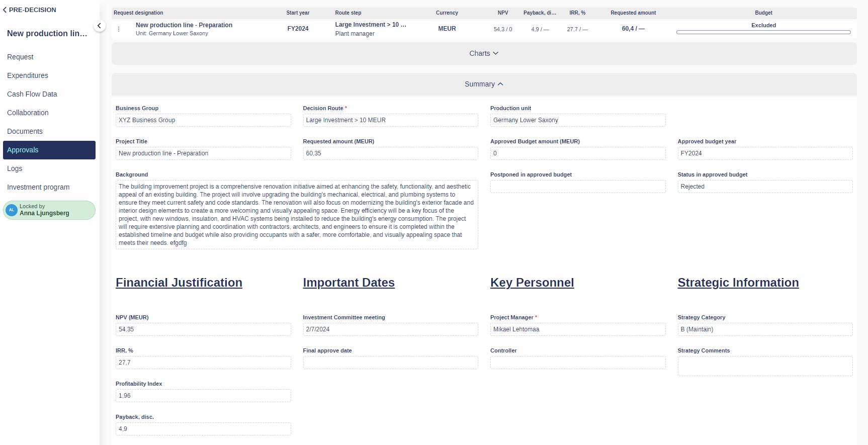The height and width of the screenshot is (445, 868).
Task: Click into the Strategy Comments box
Action: 764,366
